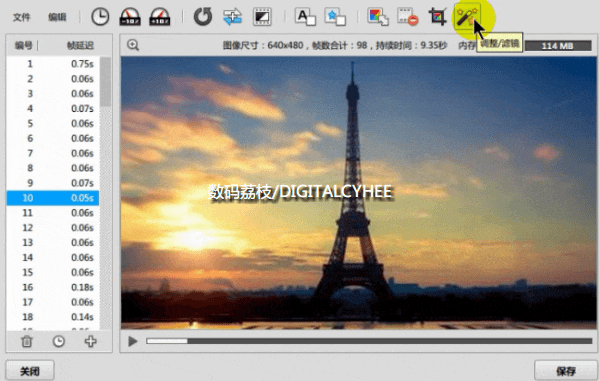600x381 pixels.
Task: Click the reverse frames swap arrows icon
Action: pos(233,17)
